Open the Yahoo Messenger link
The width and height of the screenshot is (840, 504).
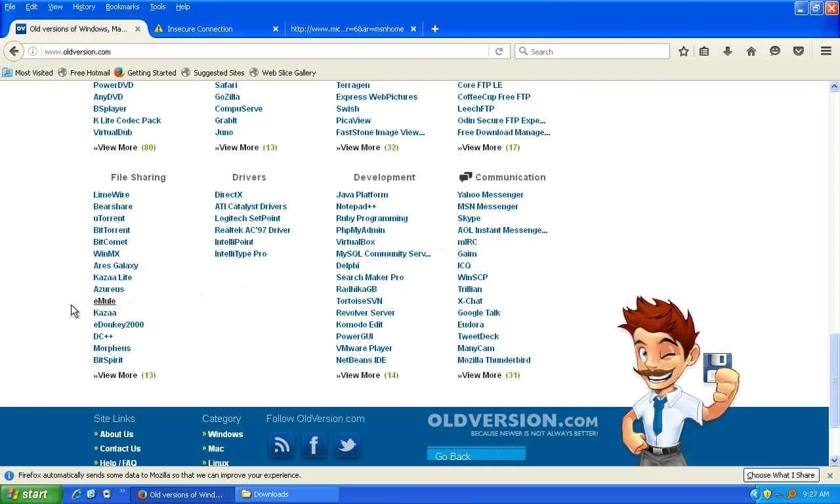(x=490, y=195)
